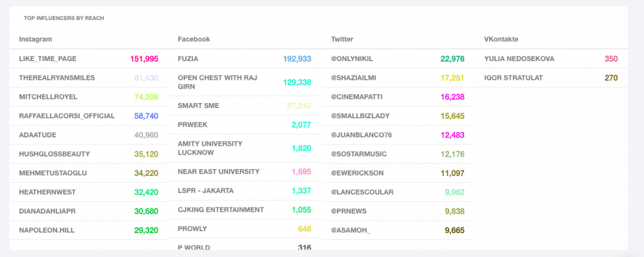Select MITCHELLROYEL in Instagram list

47,97
